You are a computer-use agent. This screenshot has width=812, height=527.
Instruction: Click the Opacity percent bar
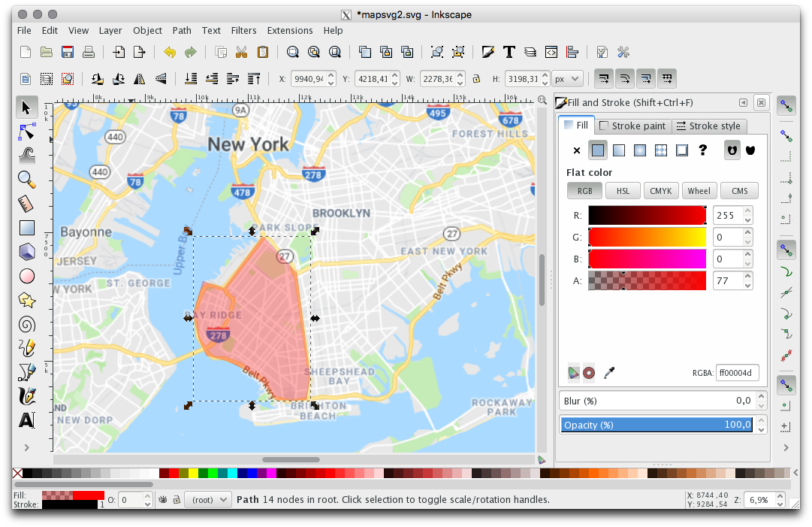coord(657,425)
